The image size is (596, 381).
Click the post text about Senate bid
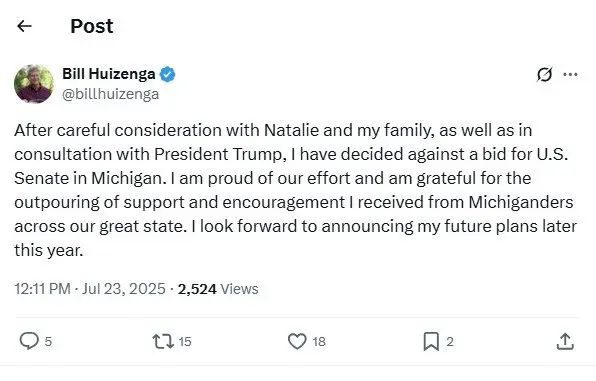tap(295, 190)
